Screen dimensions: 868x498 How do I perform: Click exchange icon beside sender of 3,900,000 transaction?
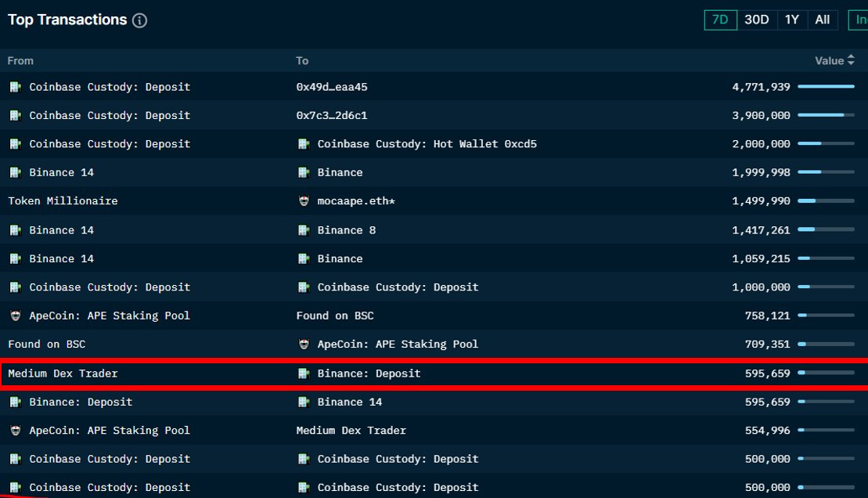pos(16,115)
